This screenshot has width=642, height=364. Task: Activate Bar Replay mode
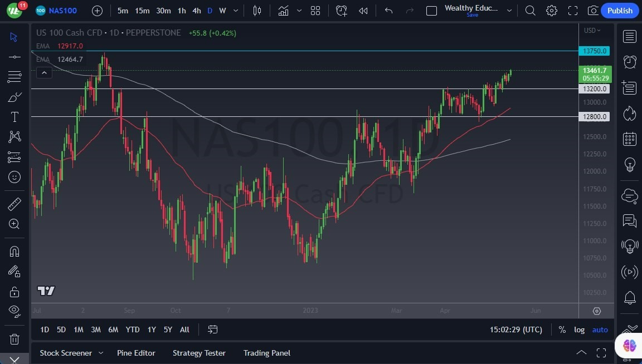coord(363,10)
